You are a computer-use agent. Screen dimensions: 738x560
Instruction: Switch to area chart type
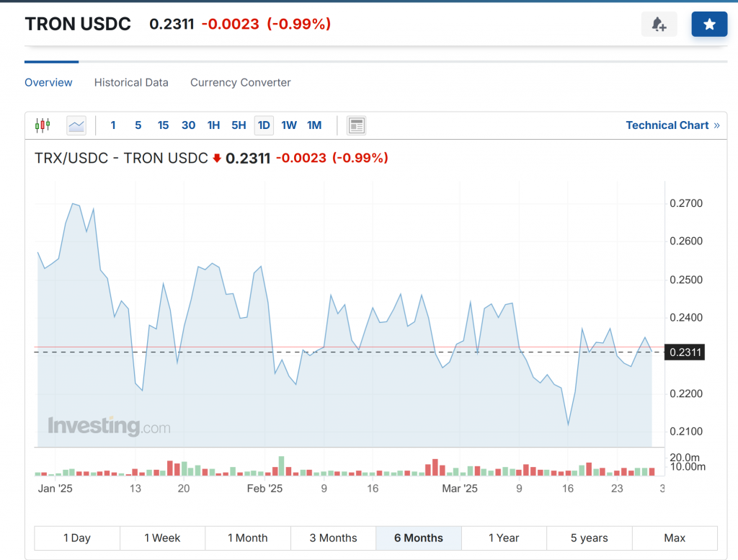point(76,125)
